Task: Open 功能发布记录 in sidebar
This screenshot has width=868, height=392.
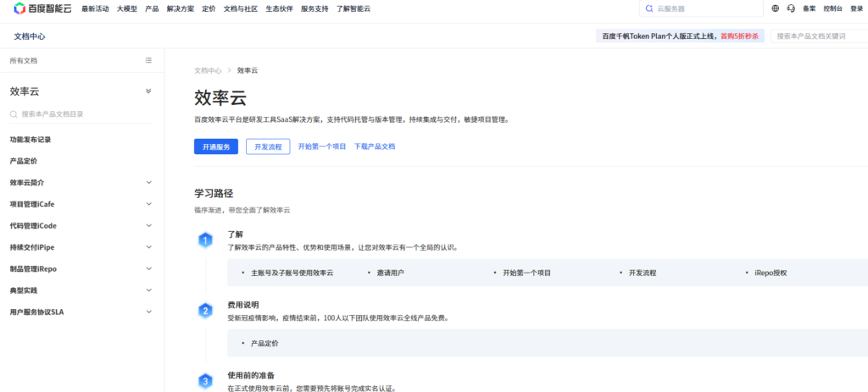Action: [31, 140]
